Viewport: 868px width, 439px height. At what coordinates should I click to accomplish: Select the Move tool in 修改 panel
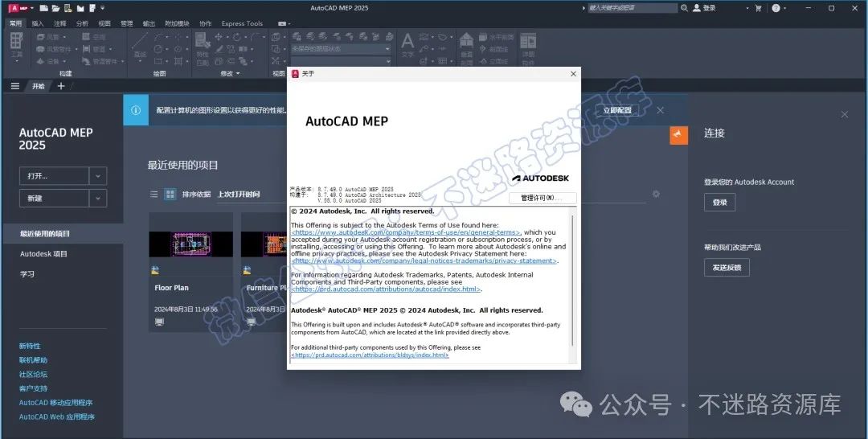pos(219,37)
